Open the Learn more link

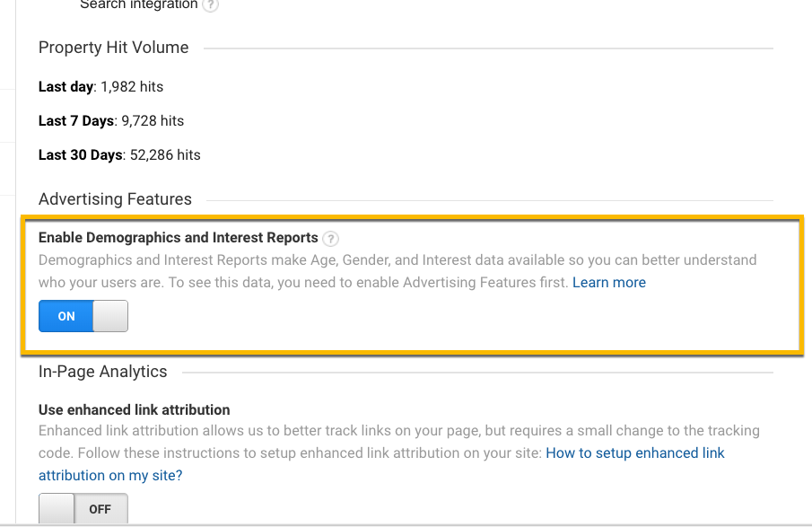click(x=609, y=282)
